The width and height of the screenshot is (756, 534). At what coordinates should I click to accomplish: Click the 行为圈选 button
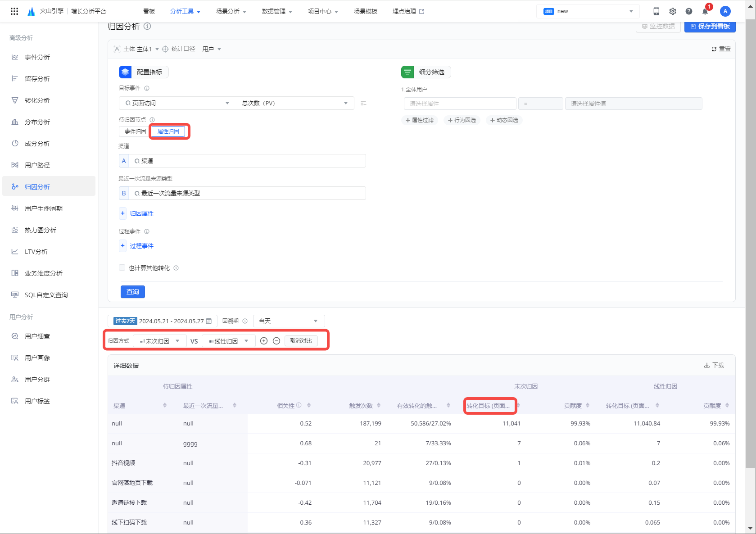(x=462, y=120)
